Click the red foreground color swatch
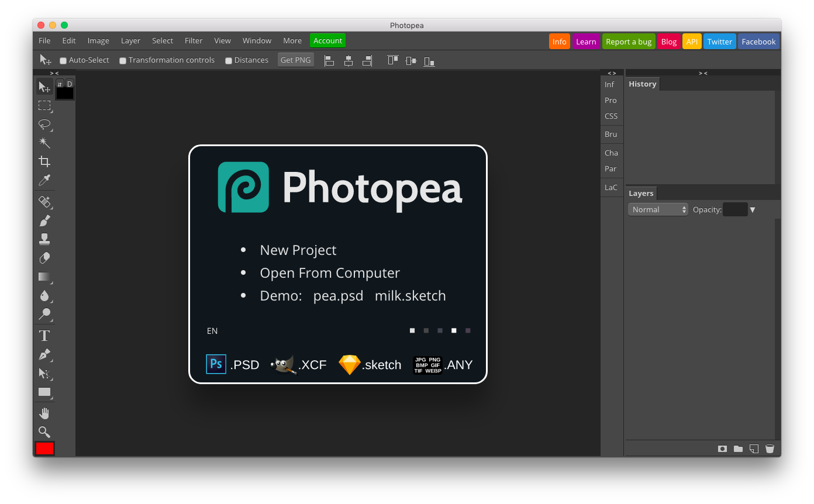This screenshot has height=504, width=814. tap(44, 448)
